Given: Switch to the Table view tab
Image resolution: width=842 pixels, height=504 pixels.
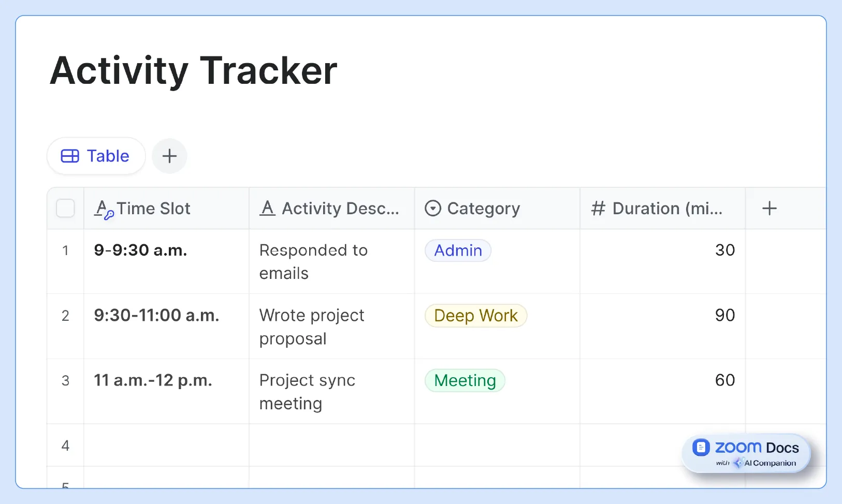Looking at the screenshot, I should click(x=96, y=156).
